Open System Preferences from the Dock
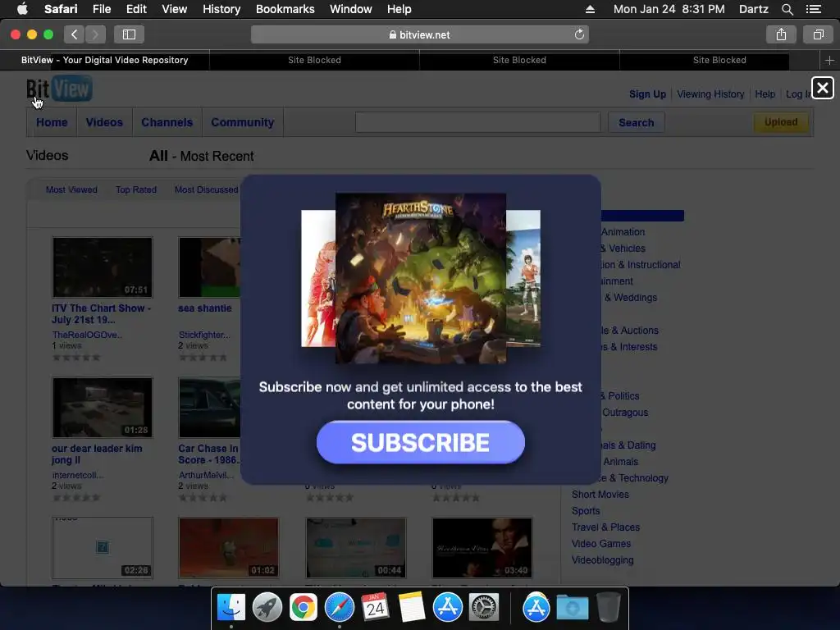Image resolution: width=840 pixels, height=630 pixels. [x=484, y=608]
